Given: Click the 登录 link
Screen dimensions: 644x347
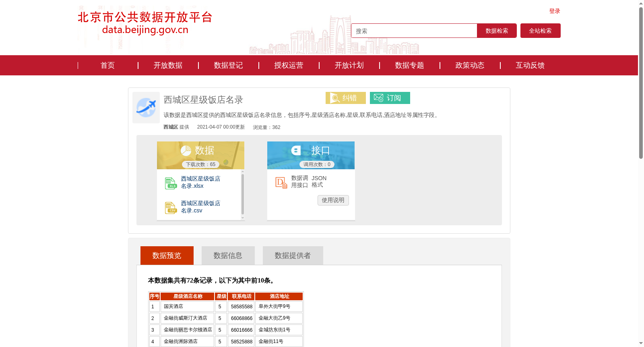Looking at the screenshot, I should point(555,11).
